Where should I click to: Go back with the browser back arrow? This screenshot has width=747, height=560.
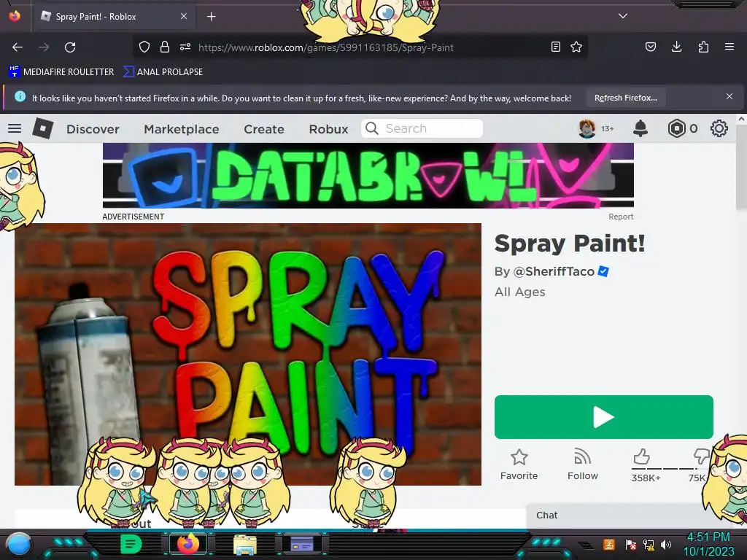coord(18,47)
